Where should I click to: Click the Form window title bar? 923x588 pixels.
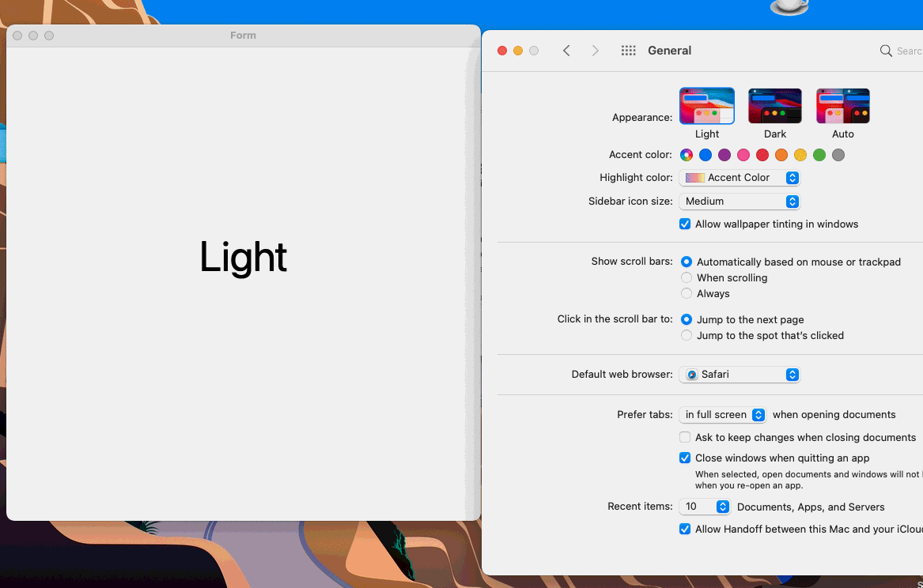[x=243, y=36]
